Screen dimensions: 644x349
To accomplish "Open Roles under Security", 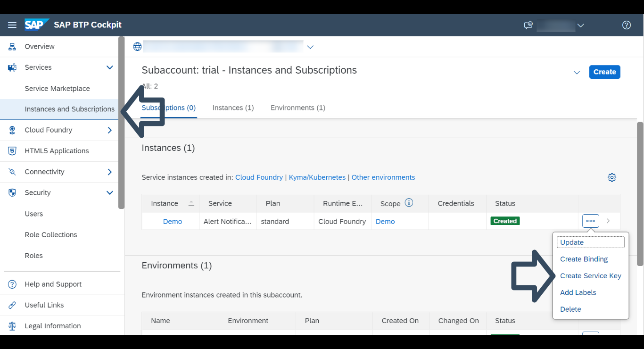I will click(33, 256).
